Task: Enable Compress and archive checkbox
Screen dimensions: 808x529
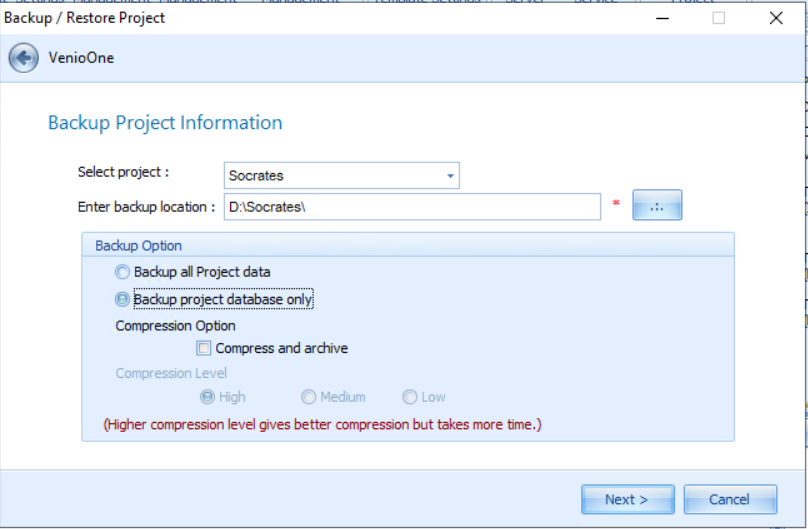Action: [x=204, y=348]
